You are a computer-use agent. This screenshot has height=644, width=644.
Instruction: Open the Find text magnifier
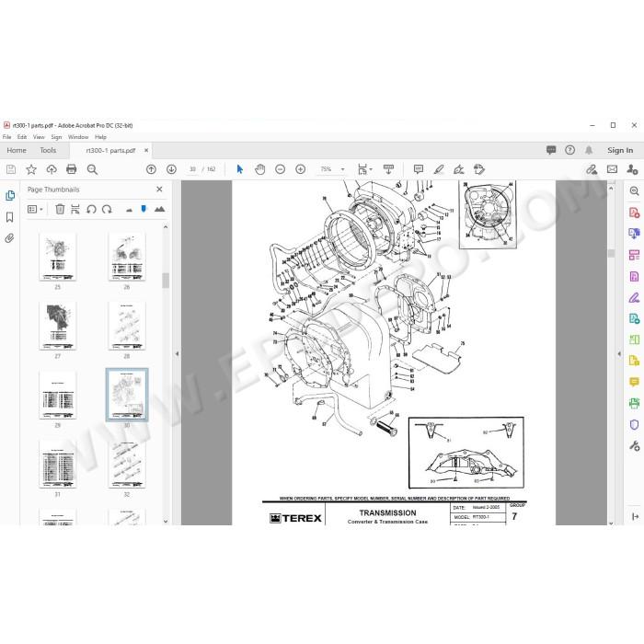pos(92,169)
